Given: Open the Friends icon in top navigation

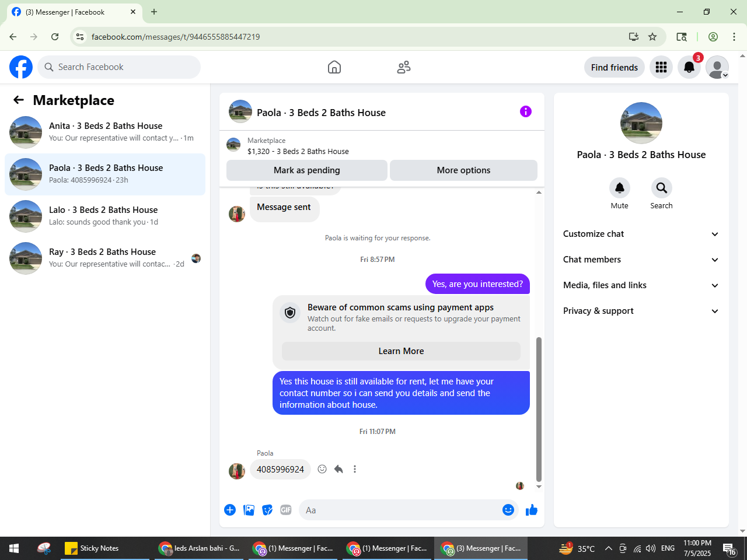Looking at the screenshot, I should point(403,67).
